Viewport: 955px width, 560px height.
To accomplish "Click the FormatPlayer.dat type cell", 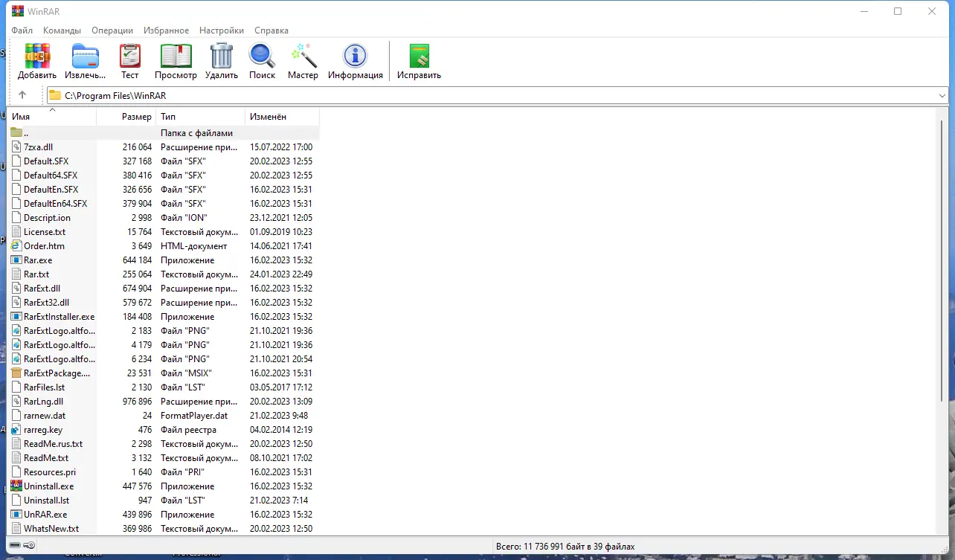I will (194, 416).
